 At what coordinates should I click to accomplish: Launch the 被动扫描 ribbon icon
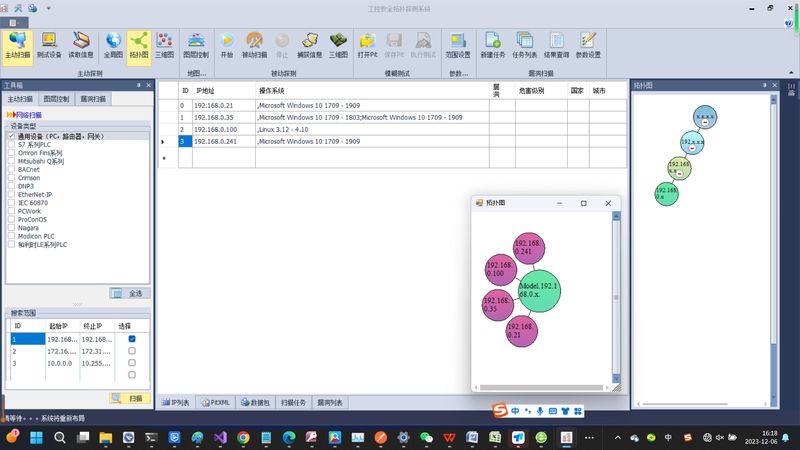tap(254, 46)
